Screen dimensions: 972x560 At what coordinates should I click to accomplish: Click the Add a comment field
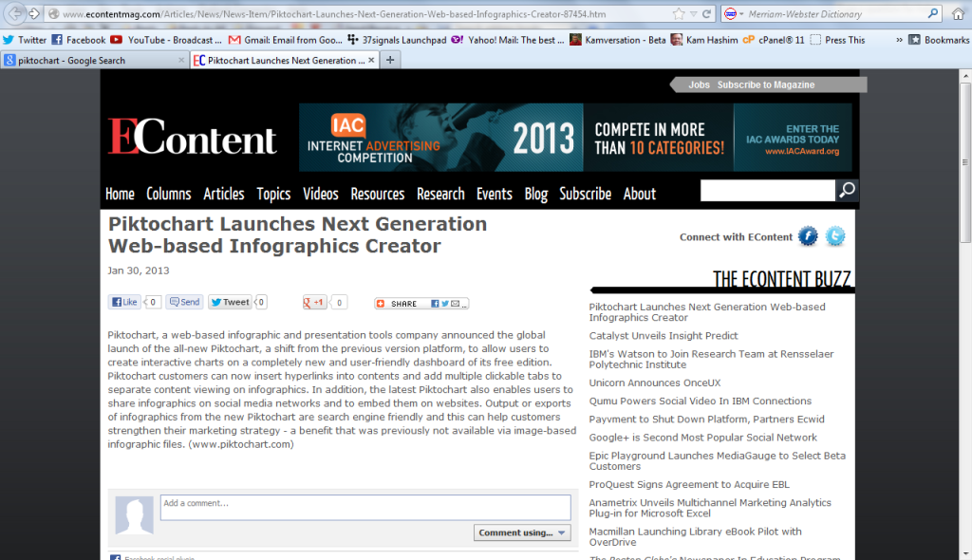coord(365,507)
